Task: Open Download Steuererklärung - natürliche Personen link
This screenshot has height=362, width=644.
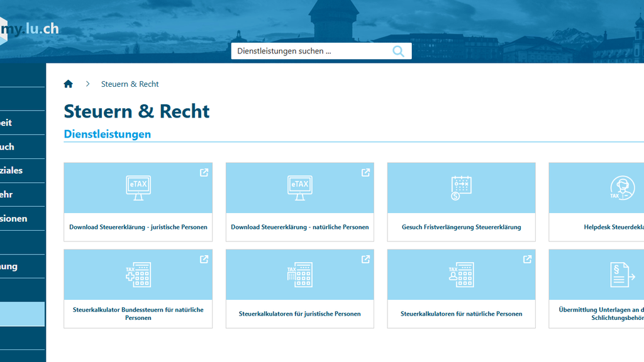Action: (299, 227)
